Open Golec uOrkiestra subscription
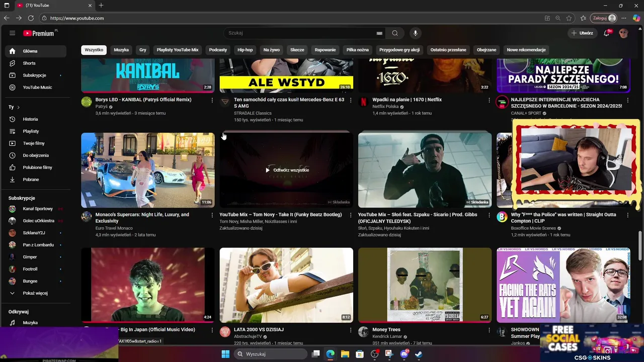Viewport: 644px width, 362px height. [x=36, y=221]
